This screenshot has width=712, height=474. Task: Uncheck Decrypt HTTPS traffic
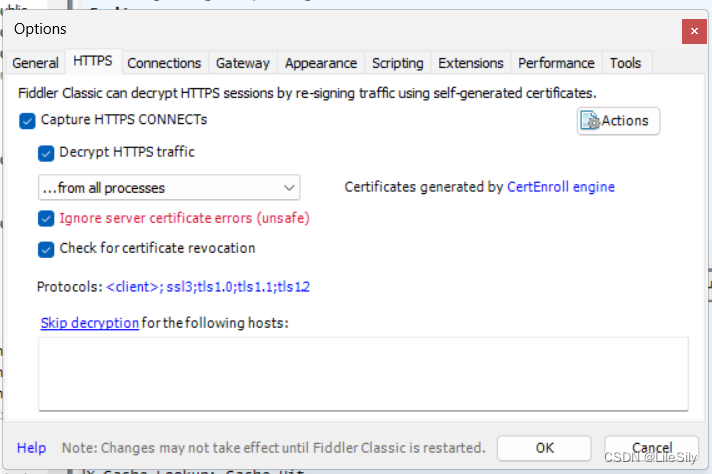click(x=46, y=153)
